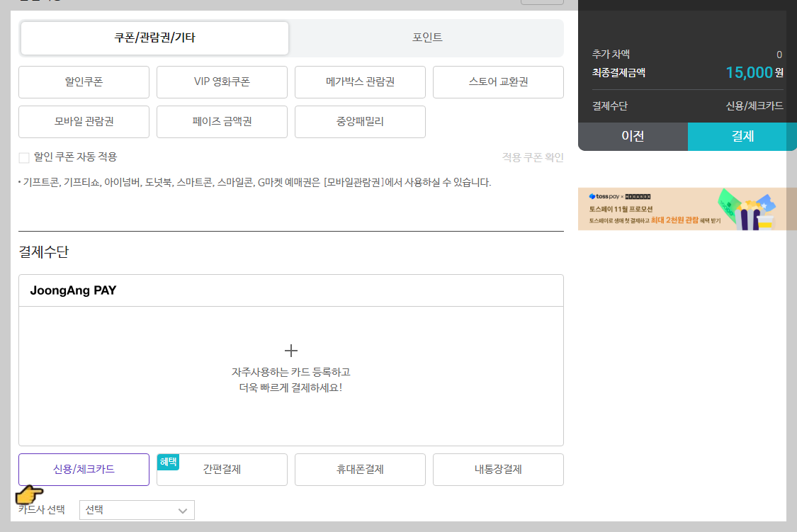
Task: Select the 중앙패밀리 button
Action: 361,121
